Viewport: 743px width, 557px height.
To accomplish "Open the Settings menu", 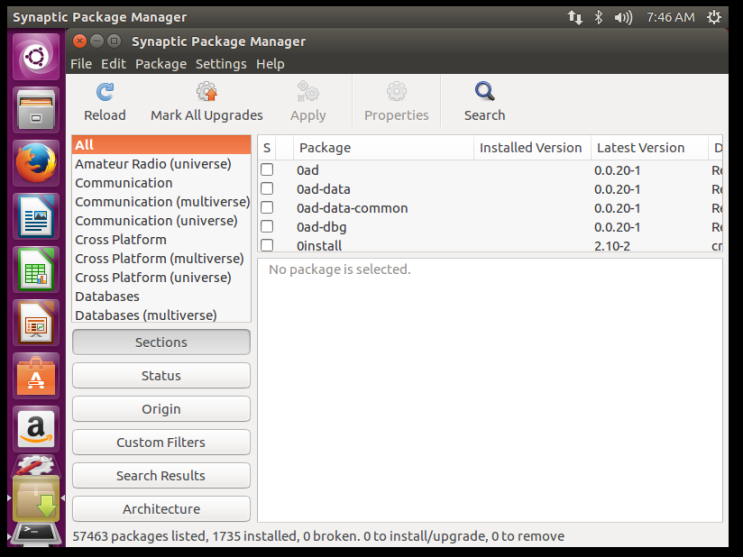I will (221, 64).
